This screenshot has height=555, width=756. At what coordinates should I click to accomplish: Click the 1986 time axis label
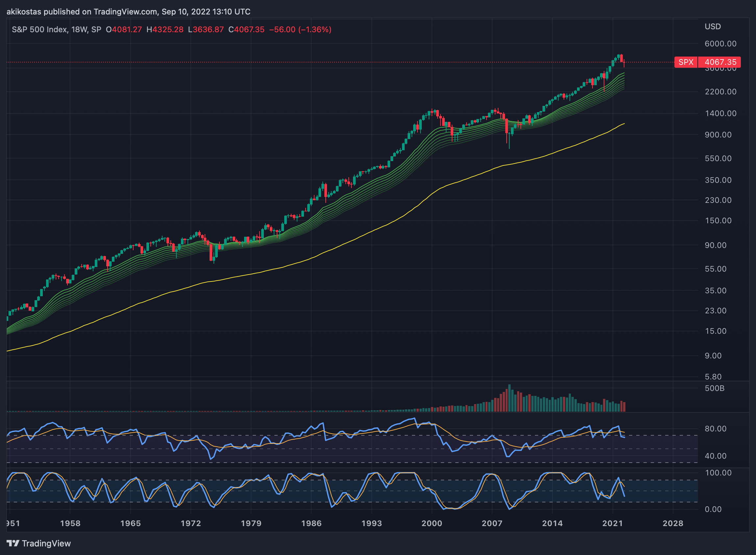point(311,523)
